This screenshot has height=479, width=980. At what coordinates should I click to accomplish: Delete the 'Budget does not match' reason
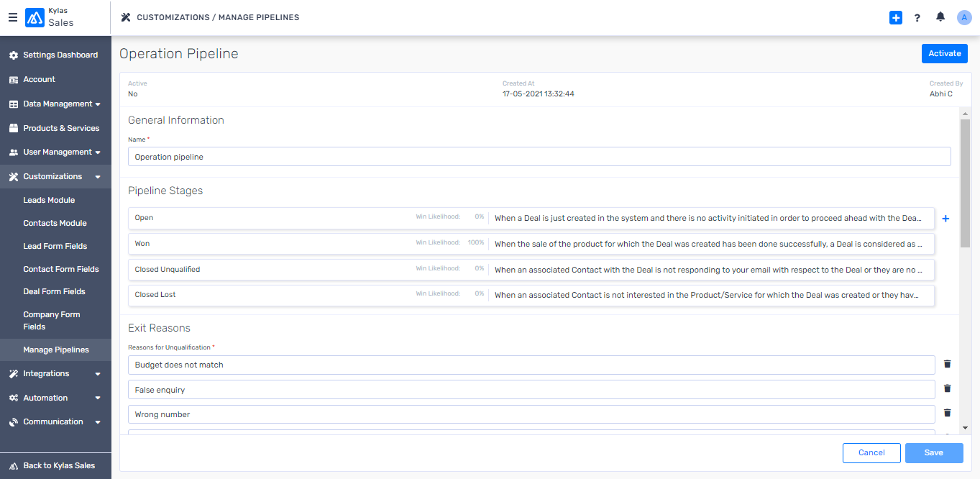[x=947, y=365]
